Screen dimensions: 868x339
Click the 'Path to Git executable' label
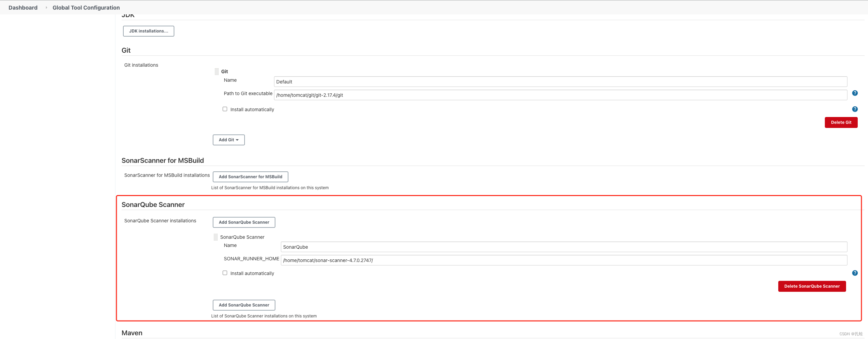click(x=248, y=93)
